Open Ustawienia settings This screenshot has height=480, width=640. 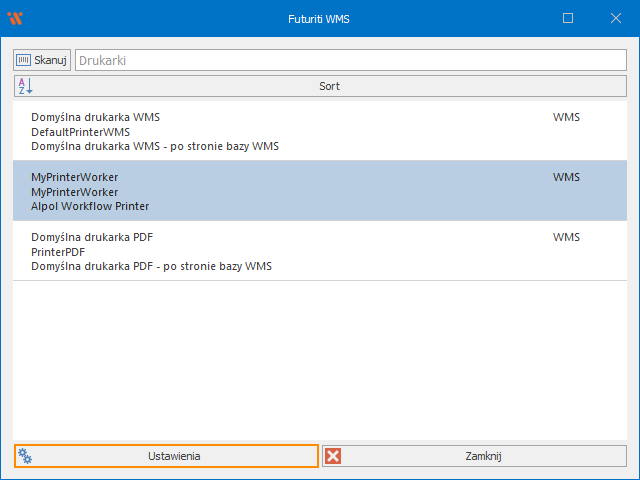click(174, 456)
